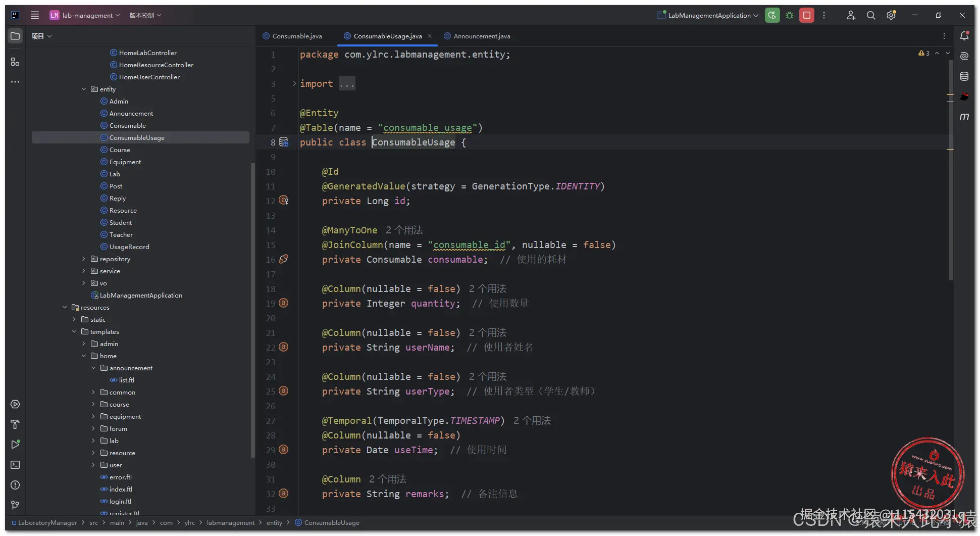Expand the vo package
The width and height of the screenshot is (980, 536).
coord(84,283)
